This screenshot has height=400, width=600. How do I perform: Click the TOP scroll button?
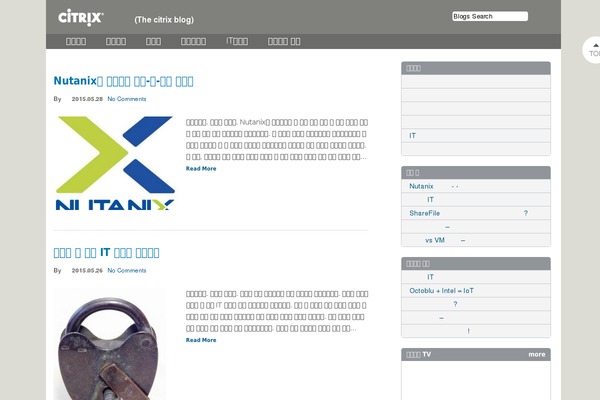593,50
